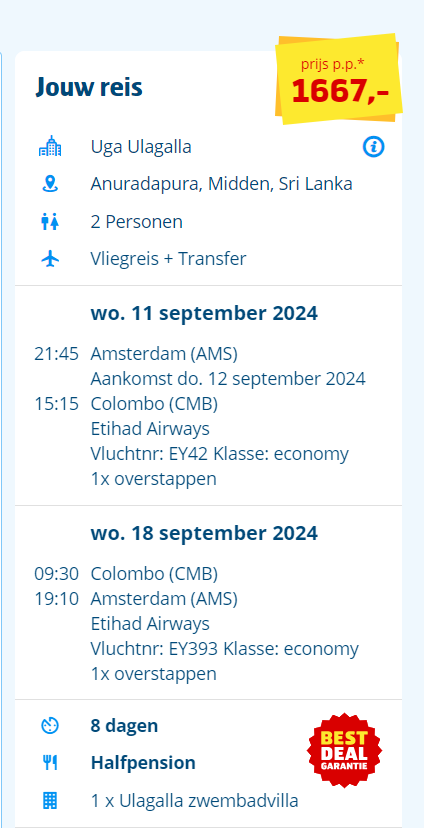Click the yellow price tag 1667,-

pyautogui.click(x=340, y=79)
